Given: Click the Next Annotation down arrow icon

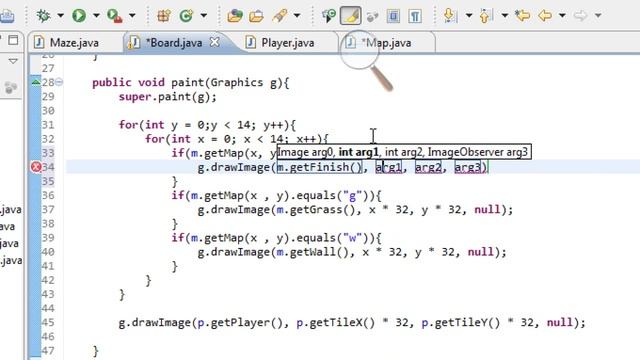Looking at the screenshot, I should point(449,16).
